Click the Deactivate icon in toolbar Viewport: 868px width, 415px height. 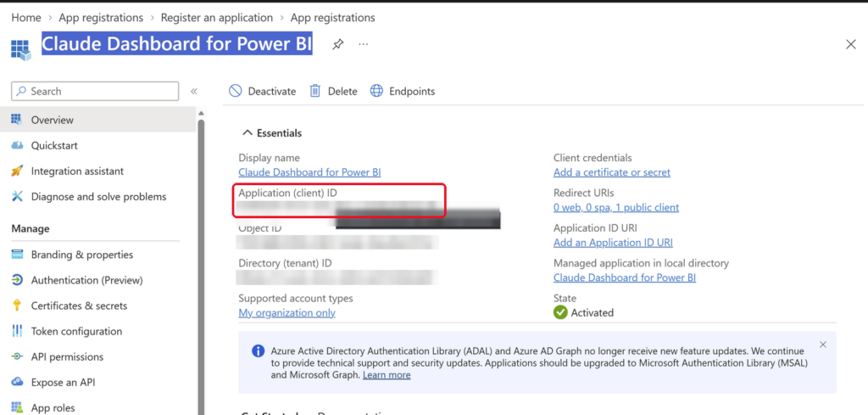(x=236, y=91)
